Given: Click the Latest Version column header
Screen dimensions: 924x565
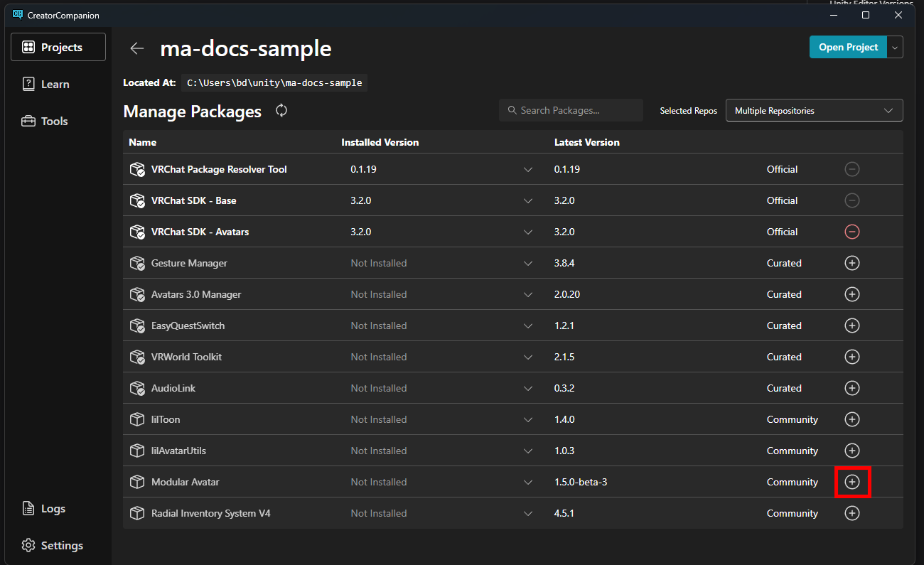Looking at the screenshot, I should pos(587,142).
